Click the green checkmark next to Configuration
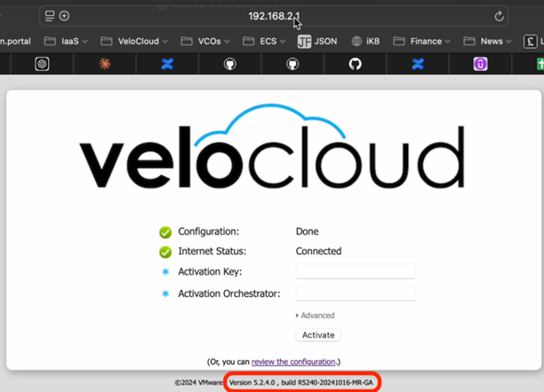 [x=165, y=232]
